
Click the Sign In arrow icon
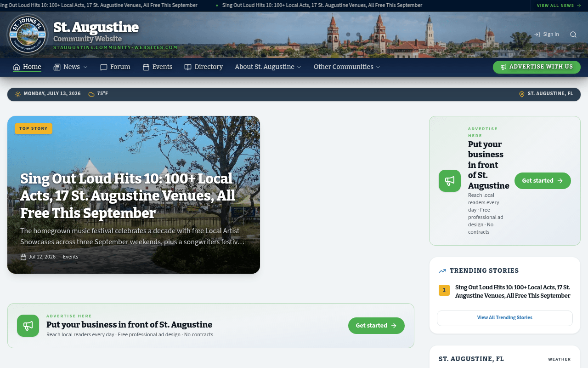pyautogui.click(x=537, y=34)
